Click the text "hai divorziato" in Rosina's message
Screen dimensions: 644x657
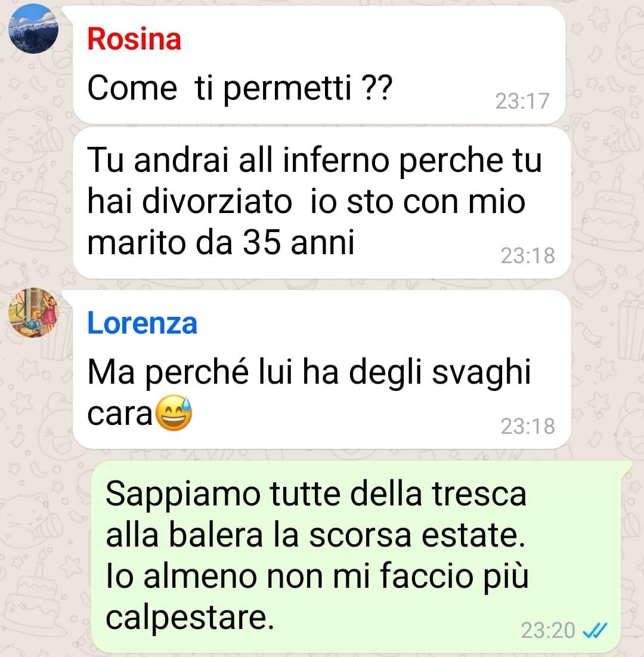coord(189,201)
